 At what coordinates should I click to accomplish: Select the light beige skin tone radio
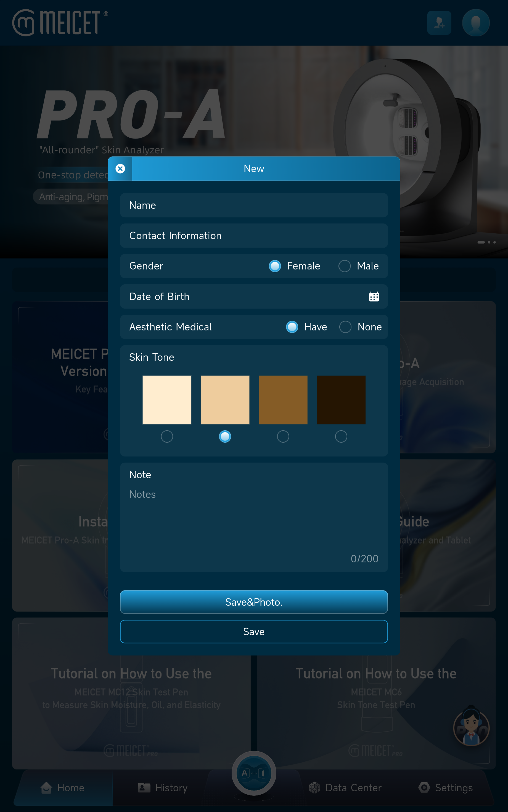tap(225, 437)
